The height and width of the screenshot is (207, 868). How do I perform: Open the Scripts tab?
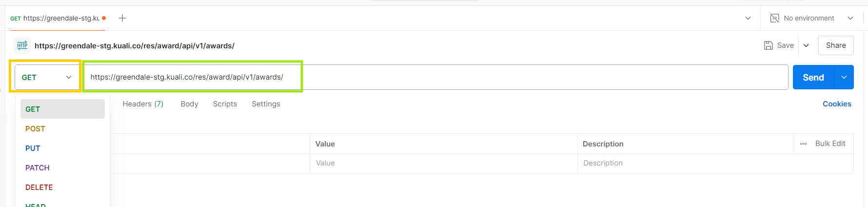tap(225, 104)
